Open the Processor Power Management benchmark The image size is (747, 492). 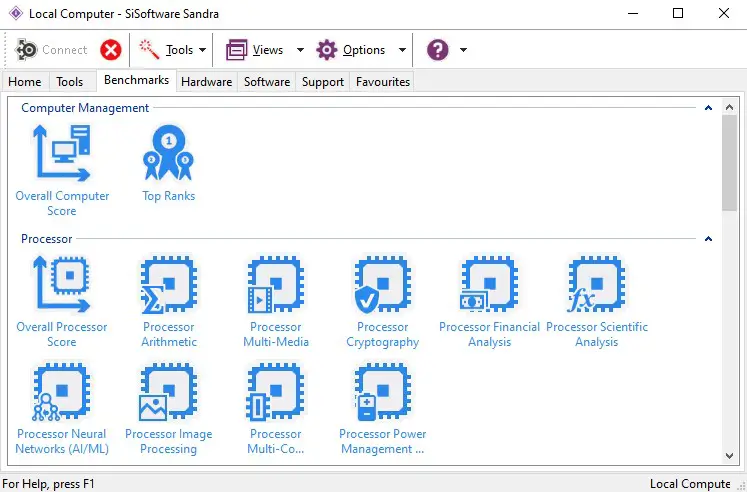tap(383, 409)
